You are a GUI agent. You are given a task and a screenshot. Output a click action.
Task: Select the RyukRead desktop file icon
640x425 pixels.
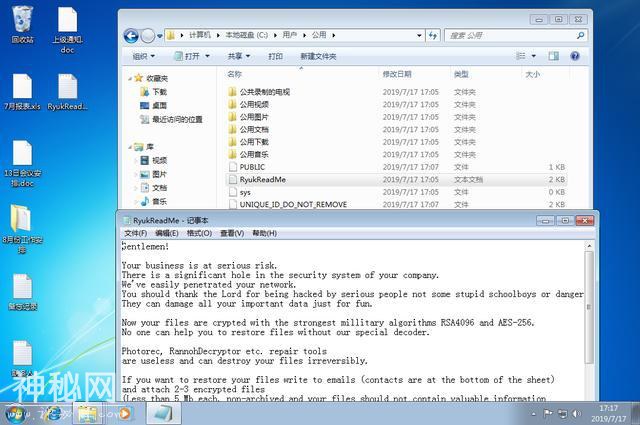point(67,92)
